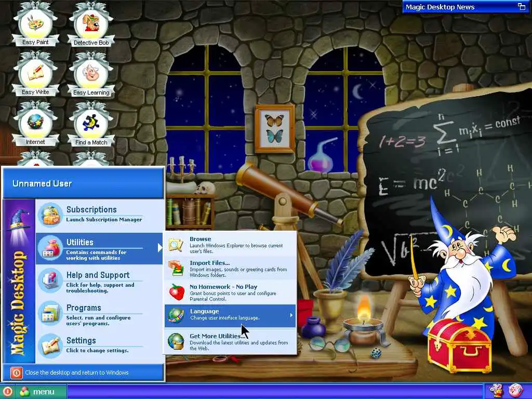Viewport: 532px width, 399px height.
Task: Click the Utilities potion icon
Action: coord(50,247)
